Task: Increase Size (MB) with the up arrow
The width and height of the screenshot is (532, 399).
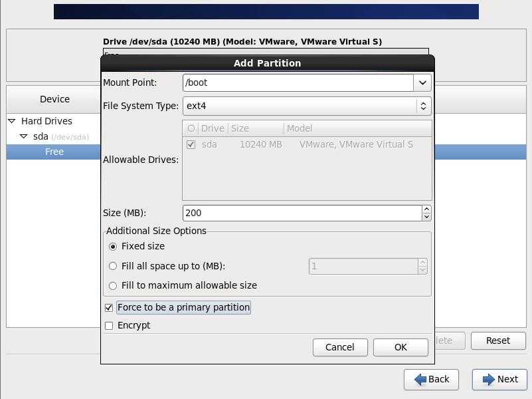Action: (426, 209)
